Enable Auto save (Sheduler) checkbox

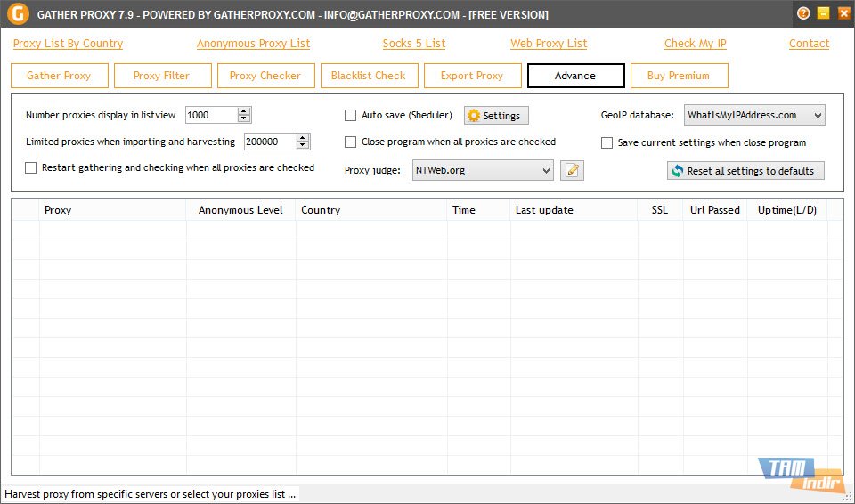click(350, 116)
